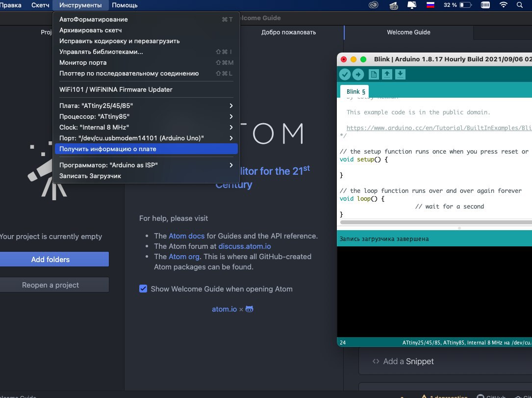Click the calendar 27 menu bar icon
The width and height of the screenshot is (532, 398).
point(394,5)
